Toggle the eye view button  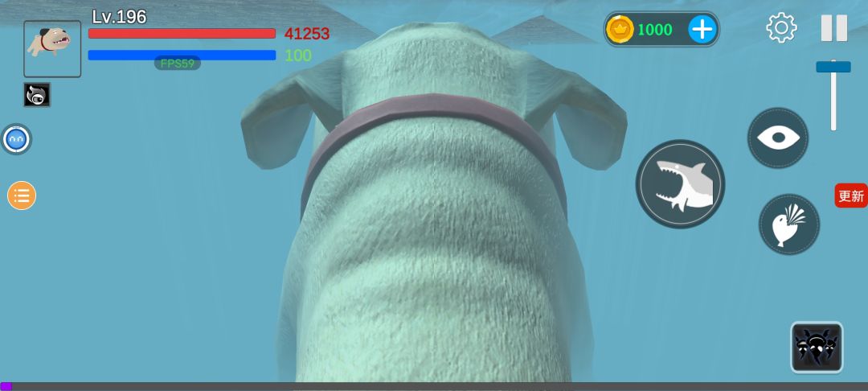(778, 138)
